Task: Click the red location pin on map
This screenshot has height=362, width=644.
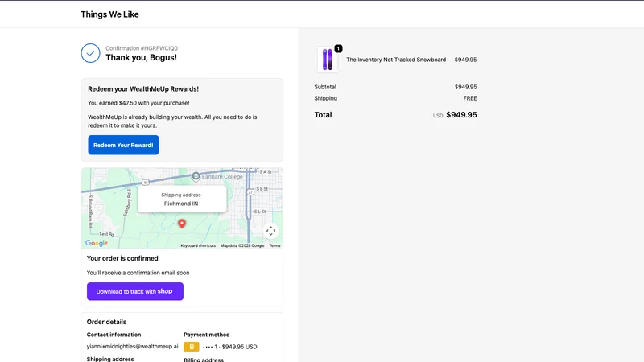Action: click(x=182, y=224)
